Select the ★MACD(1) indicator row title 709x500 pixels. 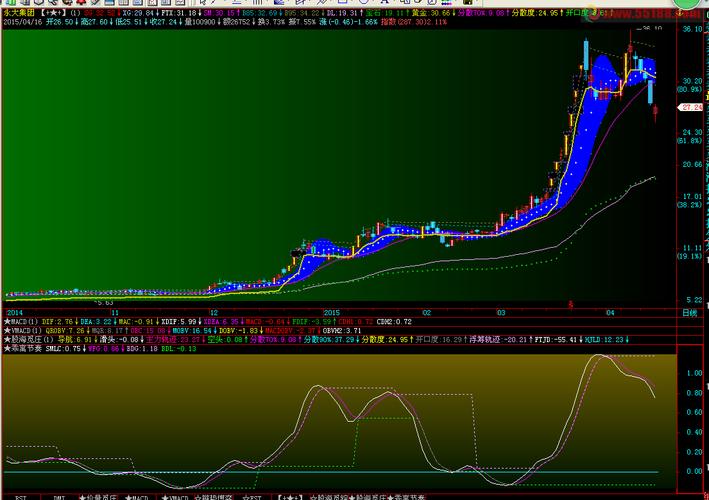(21, 322)
